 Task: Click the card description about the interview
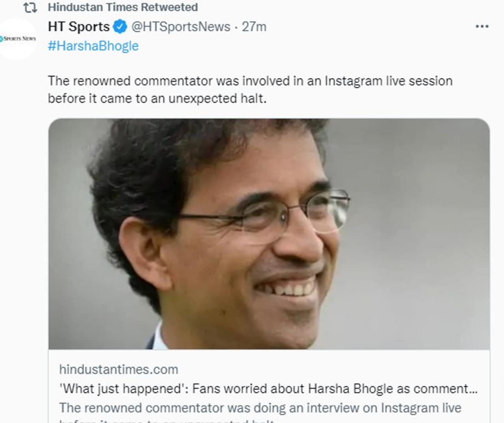[260, 408]
